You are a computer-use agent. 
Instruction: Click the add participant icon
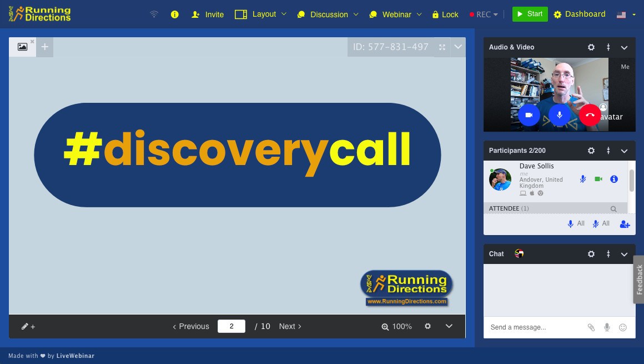click(625, 224)
